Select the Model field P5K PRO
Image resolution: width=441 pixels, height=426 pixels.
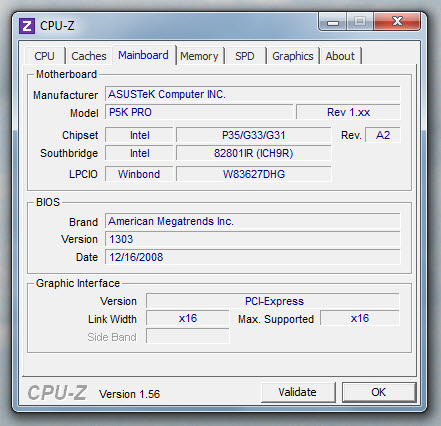point(199,112)
